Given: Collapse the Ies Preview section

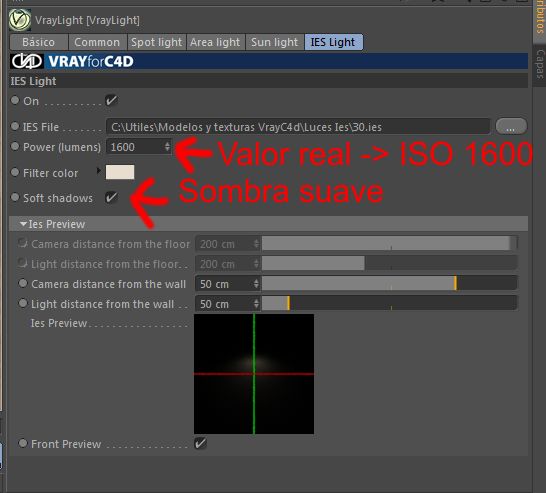Looking at the screenshot, I should (24, 224).
